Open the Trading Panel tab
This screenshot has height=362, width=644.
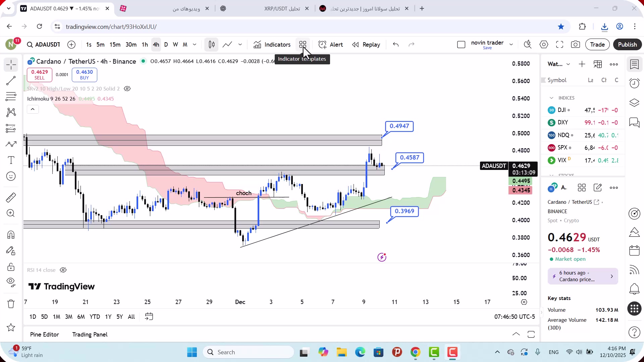[90, 335]
